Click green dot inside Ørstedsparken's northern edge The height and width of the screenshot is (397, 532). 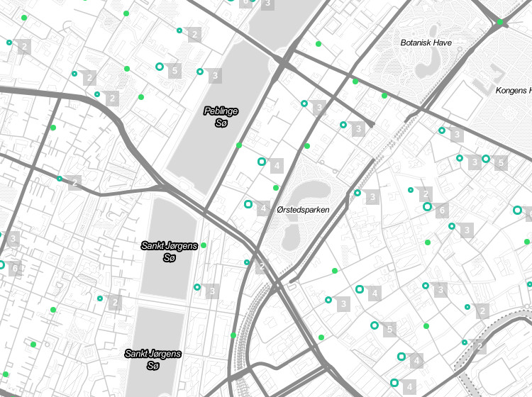pos(276,188)
